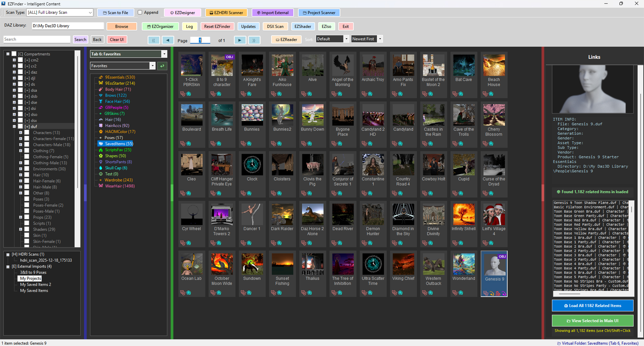Click Load All 1182 Related Items

pos(592,306)
